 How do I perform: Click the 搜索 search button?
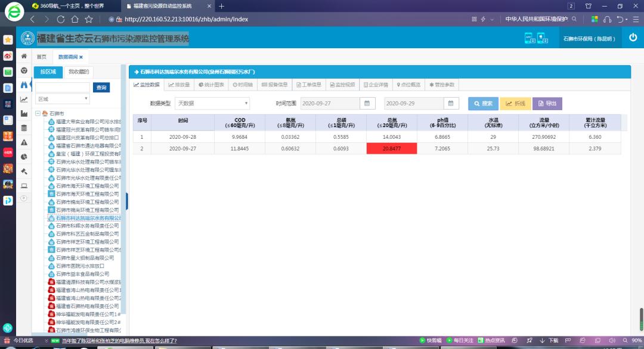point(483,103)
